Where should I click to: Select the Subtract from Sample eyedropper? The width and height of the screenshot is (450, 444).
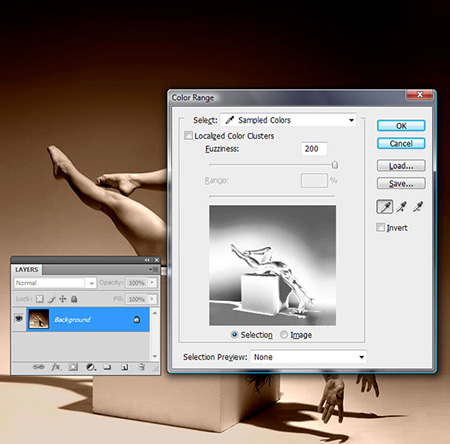coord(418,207)
